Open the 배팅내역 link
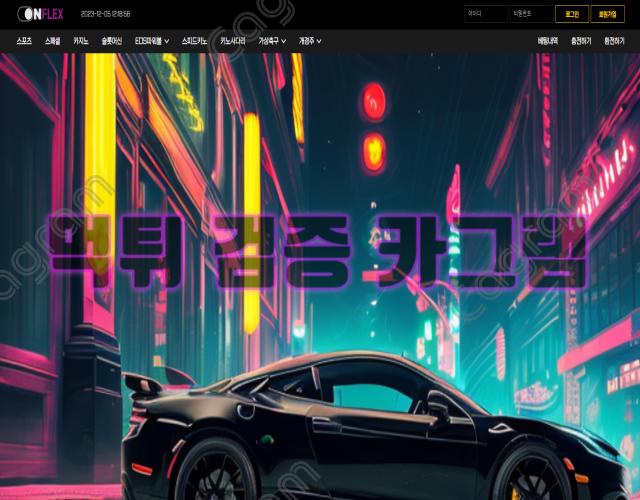 tap(548, 42)
